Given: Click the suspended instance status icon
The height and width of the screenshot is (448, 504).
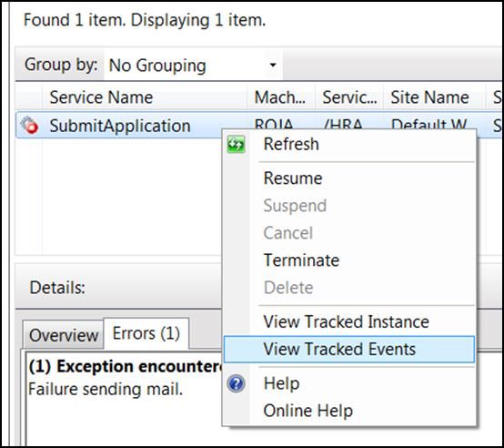Looking at the screenshot, I should pyautogui.click(x=30, y=125).
